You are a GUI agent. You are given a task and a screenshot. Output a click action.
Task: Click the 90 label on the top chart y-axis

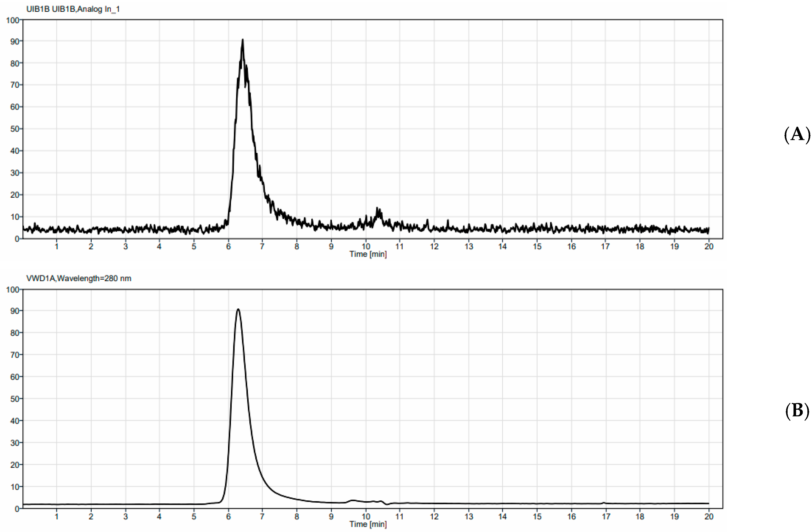[x=14, y=42]
